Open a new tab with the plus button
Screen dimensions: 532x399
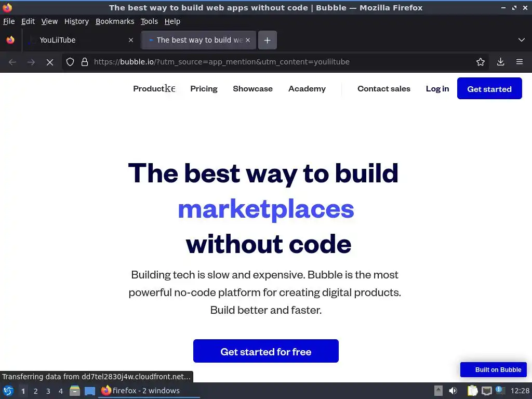(268, 40)
